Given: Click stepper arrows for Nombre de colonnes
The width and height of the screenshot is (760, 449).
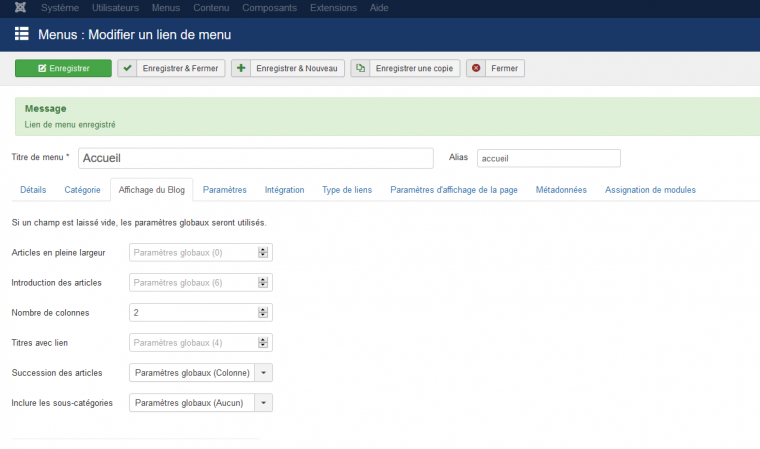Looking at the screenshot, I should (x=263, y=312).
